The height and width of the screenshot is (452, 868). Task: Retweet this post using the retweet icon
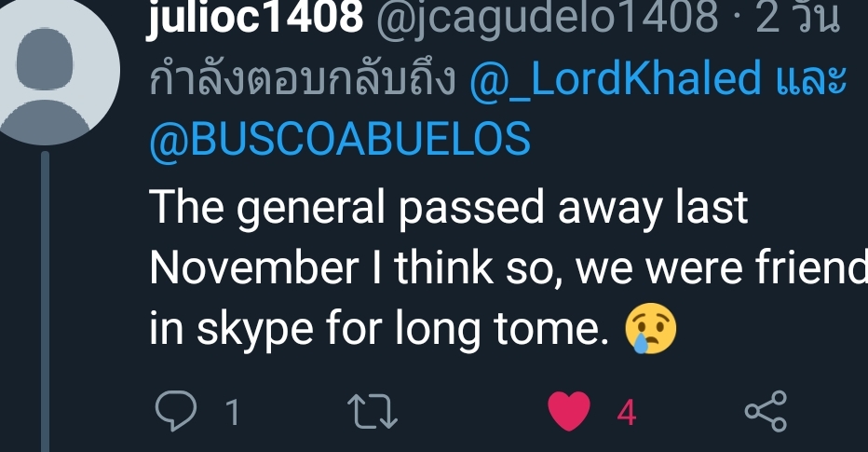tap(373, 412)
